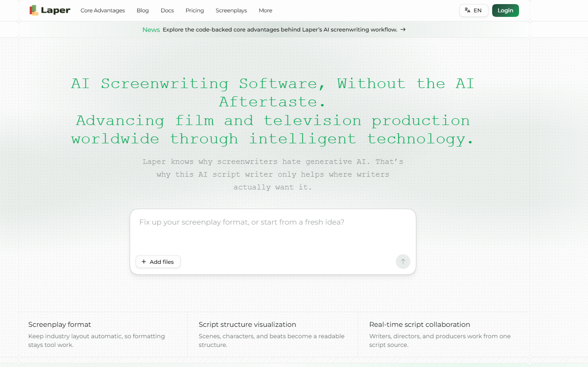Click 'Scenes, characters, and beats' description
Screen dimensions: 588x367
[x=272, y=341]
